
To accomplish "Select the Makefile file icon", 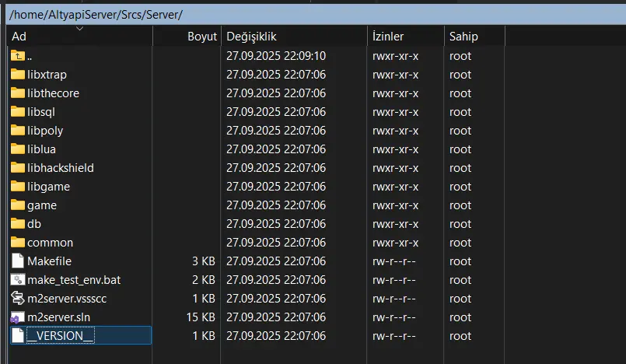I will pos(18,261).
